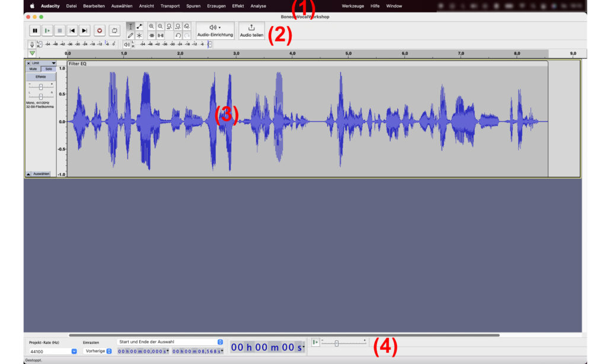Solo the audio track
This screenshot has height=364, width=607.
click(49, 69)
